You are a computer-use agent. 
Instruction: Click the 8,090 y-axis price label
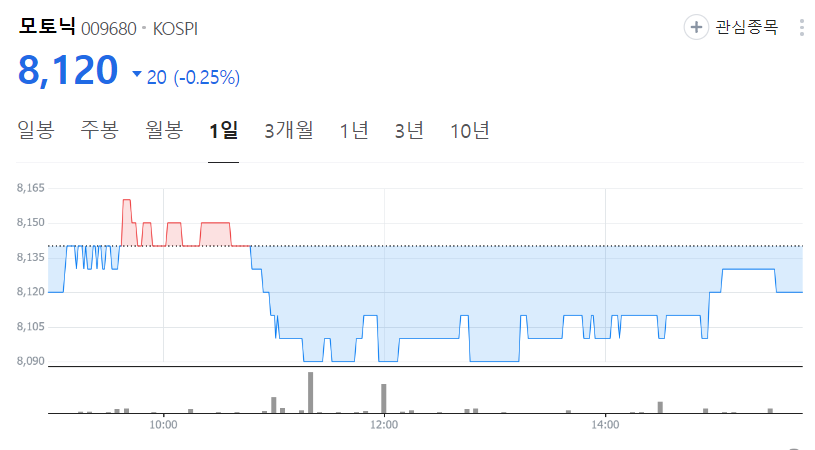(31, 361)
